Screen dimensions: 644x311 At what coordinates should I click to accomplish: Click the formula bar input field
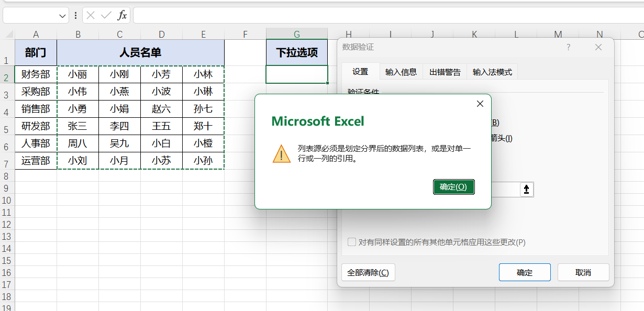387,16
